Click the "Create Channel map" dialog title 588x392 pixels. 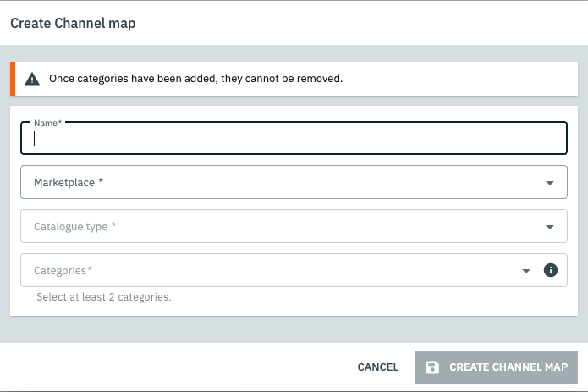(x=73, y=23)
